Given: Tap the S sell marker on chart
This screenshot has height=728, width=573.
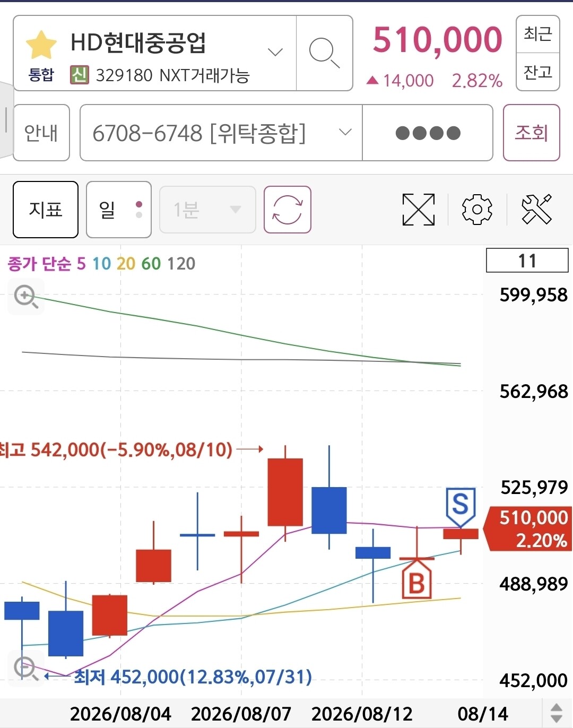Looking at the screenshot, I should coord(460,507).
